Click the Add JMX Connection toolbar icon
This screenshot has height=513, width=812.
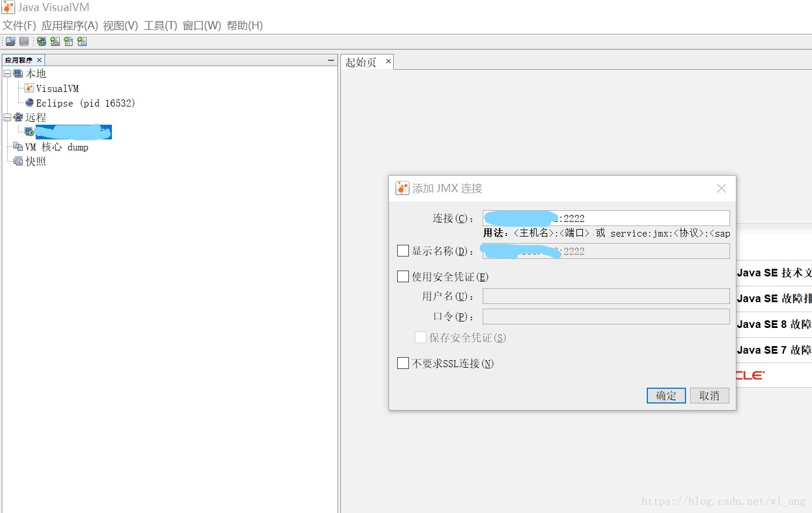click(55, 42)
